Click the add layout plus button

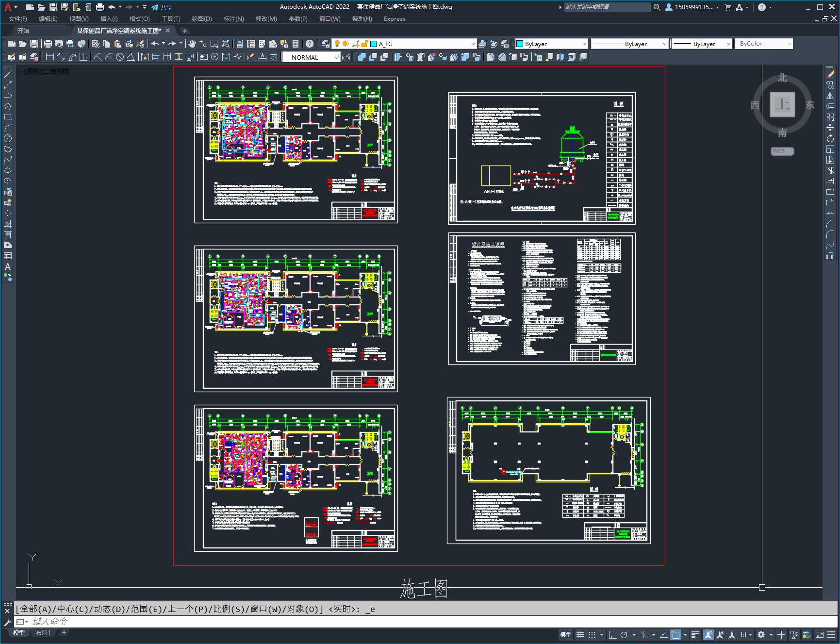[64, 632]
